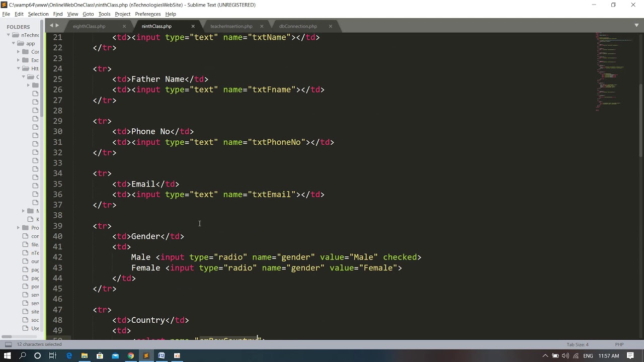Click the Sublime Text taskbar icon
Screen dimensions: 644x362
click(x=146, y=355)
